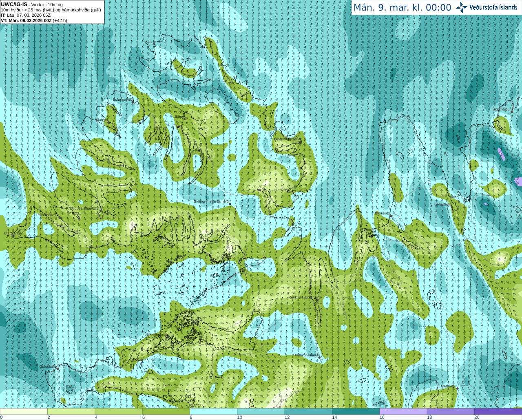The width and height of the screenshot is (522, 420).
Task: Click the 0-2 m/s pale yellow legend swatch
Action: (x=24, y=412)
